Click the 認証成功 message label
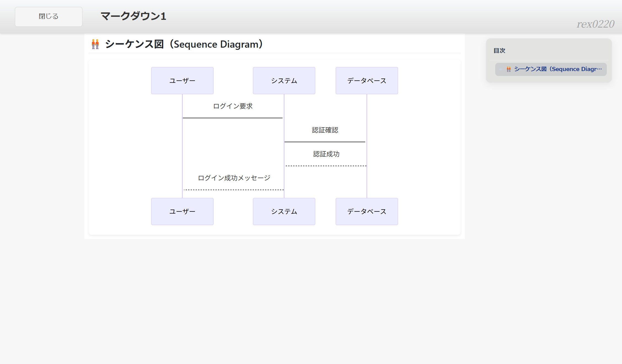Screen dimensions: 622x364 pos(326,154)
